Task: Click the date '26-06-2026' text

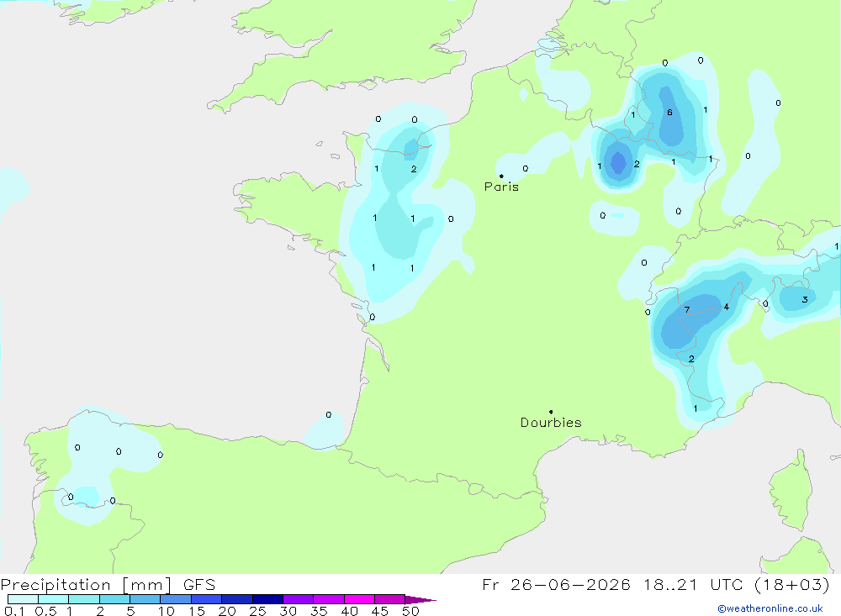Action: pos(570,584)
